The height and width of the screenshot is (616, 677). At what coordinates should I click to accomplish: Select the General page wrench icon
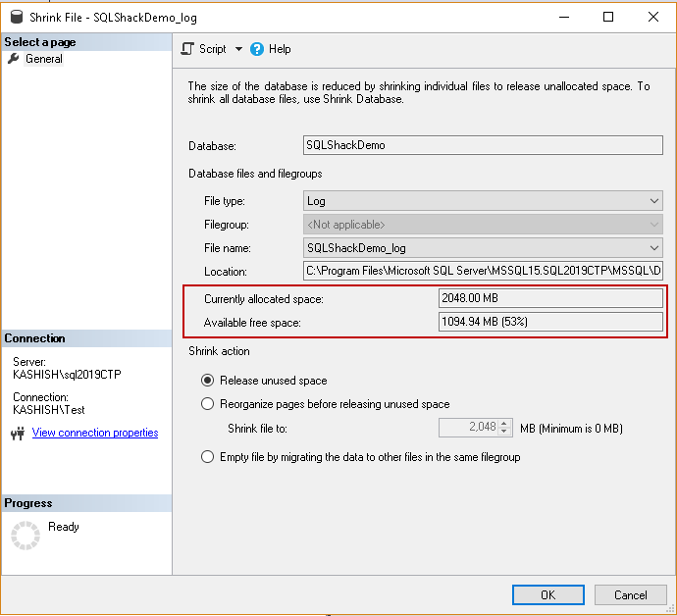click(13, 59)
